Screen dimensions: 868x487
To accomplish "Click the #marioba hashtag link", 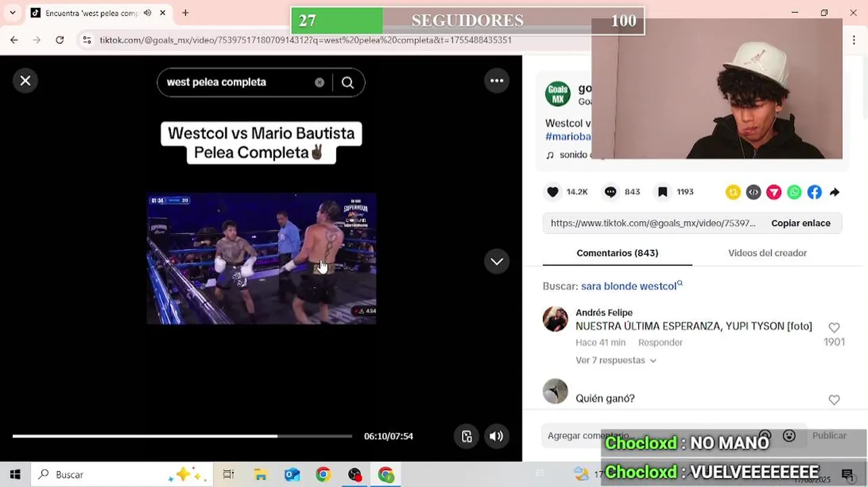I will pos(569,136).
